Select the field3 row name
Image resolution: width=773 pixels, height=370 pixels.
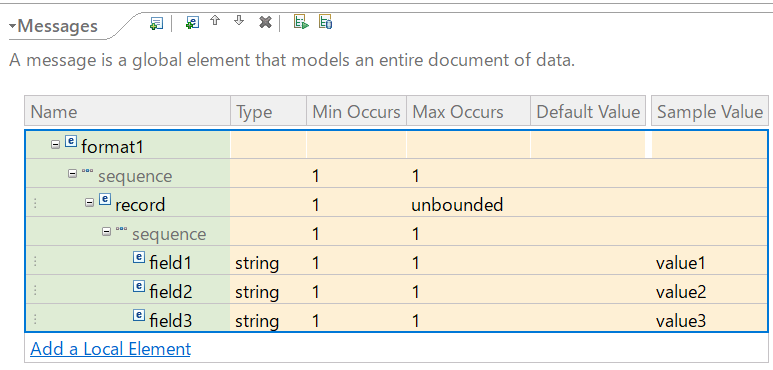(170, 321)
